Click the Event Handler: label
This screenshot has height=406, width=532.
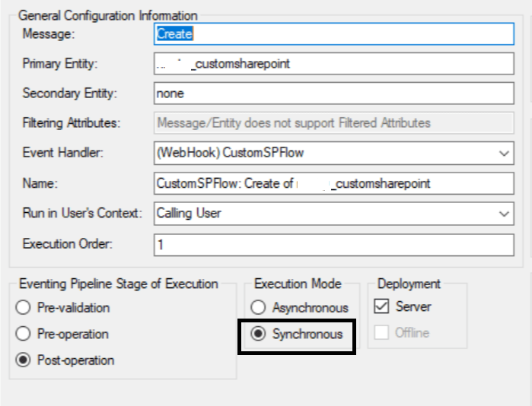[x=63, y=154]
